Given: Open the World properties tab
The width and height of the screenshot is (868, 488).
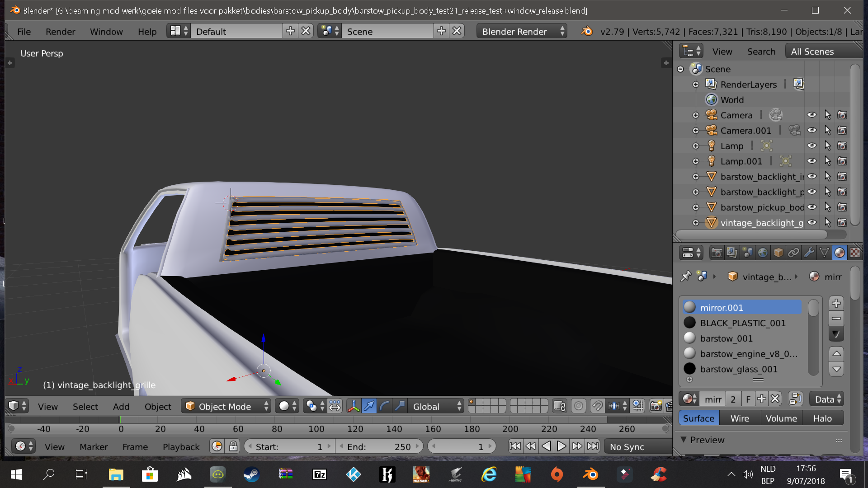Looking at the screenshot, I should point(763,253).
